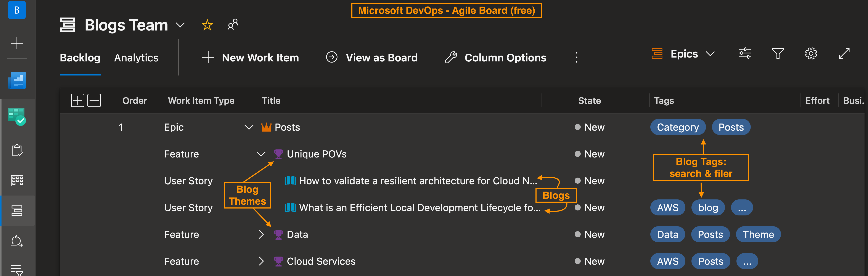
Task: Open Sprints icon in sidebar
Action: (x=17, y=241)
